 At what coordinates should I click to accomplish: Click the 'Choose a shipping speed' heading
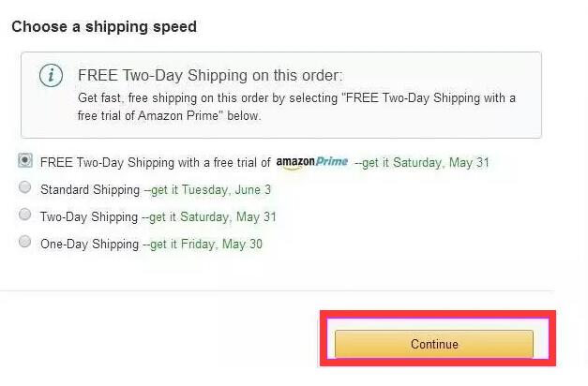pos(104,26)
